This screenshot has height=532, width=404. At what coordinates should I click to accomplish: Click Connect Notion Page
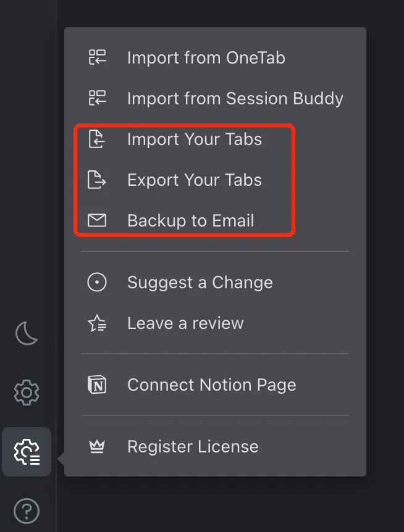[211, 384]
